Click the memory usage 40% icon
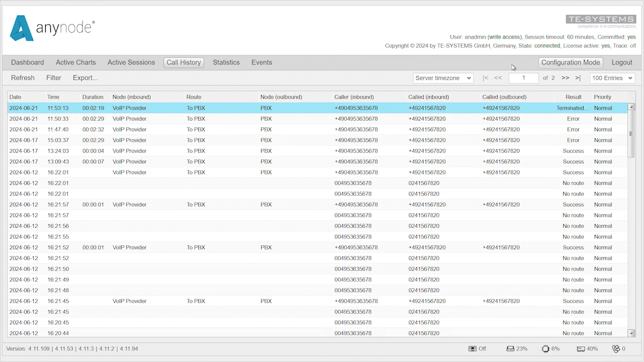The width and height of the screenshot is (644, 362). tap(581, 349)
